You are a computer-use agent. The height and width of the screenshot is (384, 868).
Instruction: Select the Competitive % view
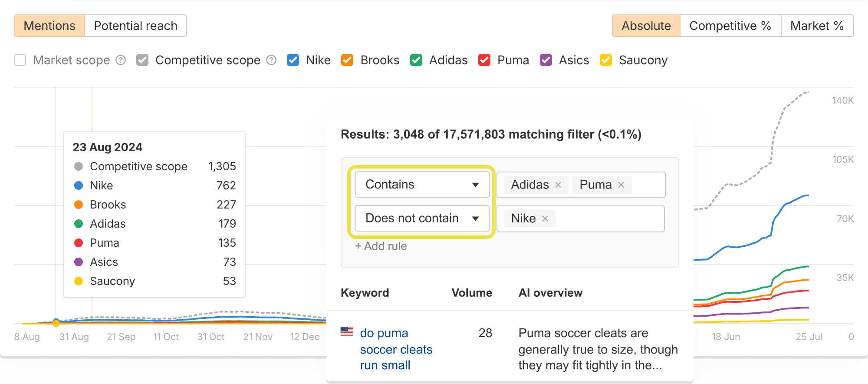point(730,26)
